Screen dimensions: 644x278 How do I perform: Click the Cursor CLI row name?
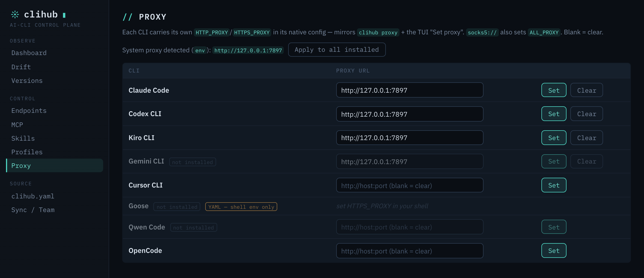click(x=145, y=185)
